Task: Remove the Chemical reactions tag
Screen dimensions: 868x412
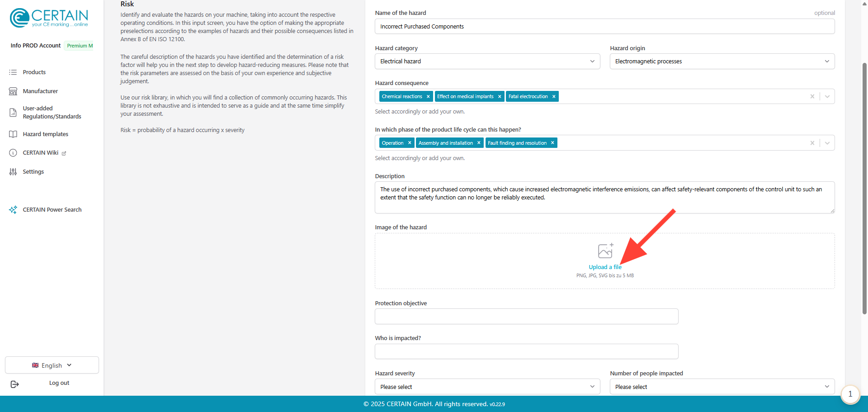Action: [x=428, y=96]
